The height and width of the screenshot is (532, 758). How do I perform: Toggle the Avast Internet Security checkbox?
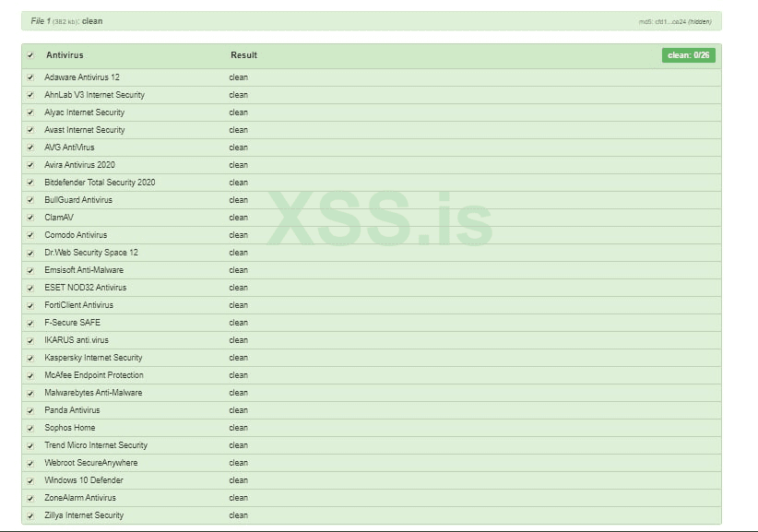30,130
